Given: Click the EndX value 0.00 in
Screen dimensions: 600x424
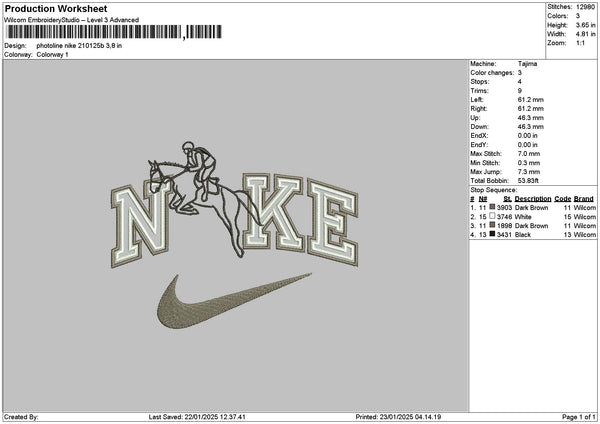Looking at the screenshot, I should [x=528, y=136].
